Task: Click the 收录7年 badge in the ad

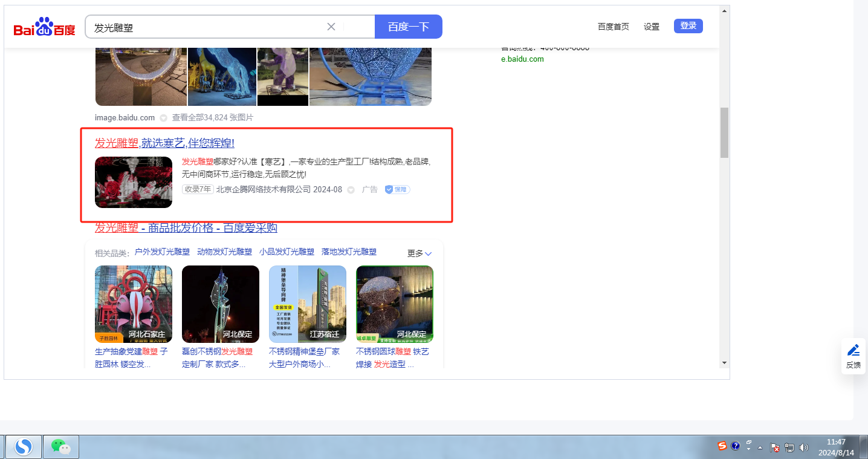Action: [198, 189]
